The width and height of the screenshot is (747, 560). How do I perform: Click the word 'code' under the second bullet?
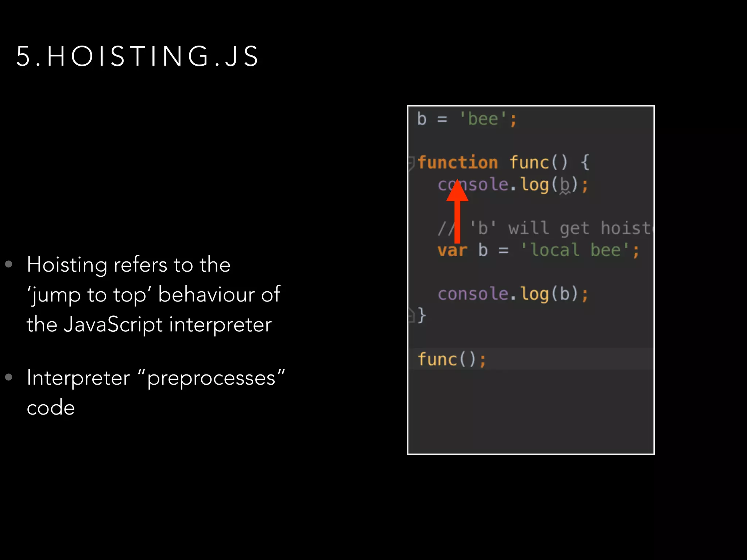pyautogui.click(x=51, y=408)
